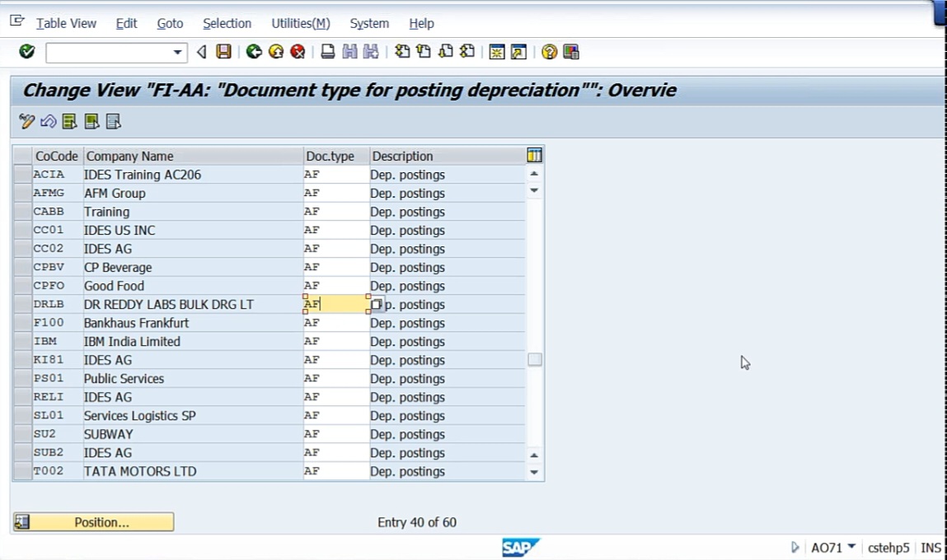Open the Utilities(M) menu

coord(301,24)
